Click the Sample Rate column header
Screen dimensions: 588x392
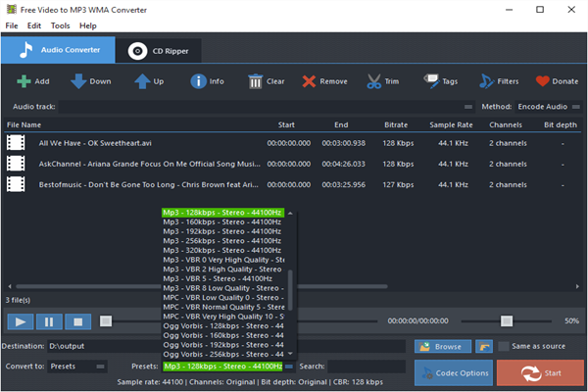pyautogui.click(x=451, y=124)
